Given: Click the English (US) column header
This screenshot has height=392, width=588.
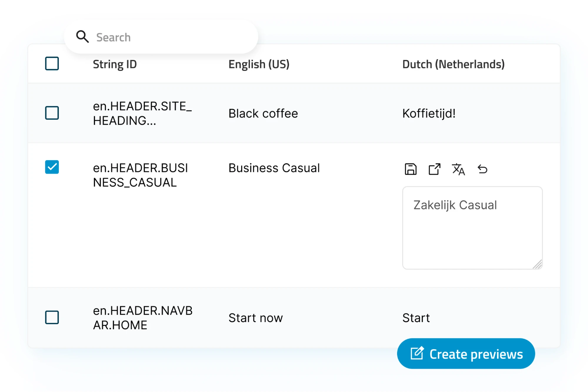Looking at the screenshot, I should [259, 64].
